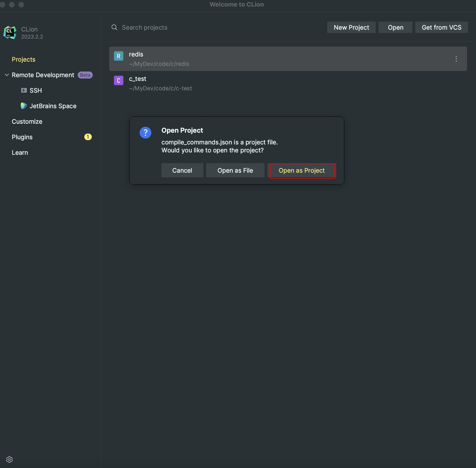Click the search magnifier icon
The height and width of the screenshot is (468, 476).
pos(114,27)
